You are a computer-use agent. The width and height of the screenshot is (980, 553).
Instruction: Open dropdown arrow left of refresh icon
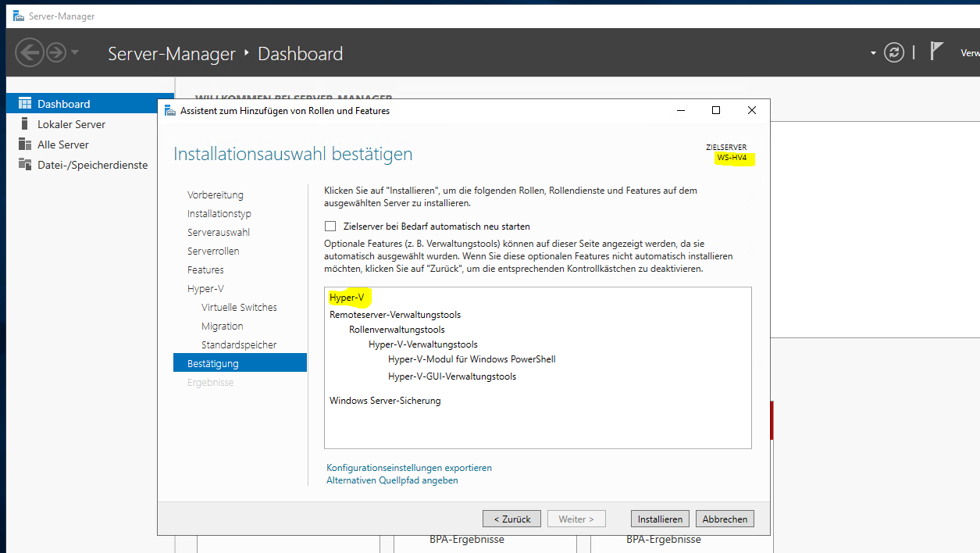[873, 53]
